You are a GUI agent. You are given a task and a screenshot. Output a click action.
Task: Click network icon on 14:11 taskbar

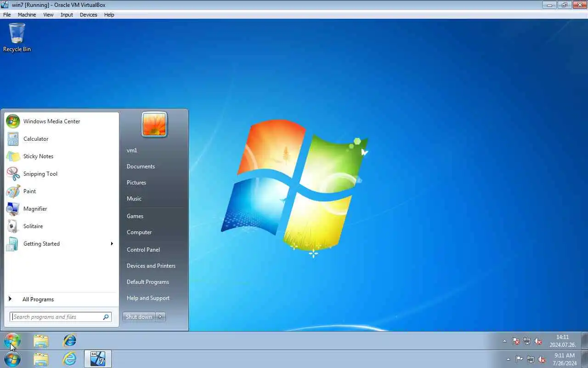[x=527, y=341]
